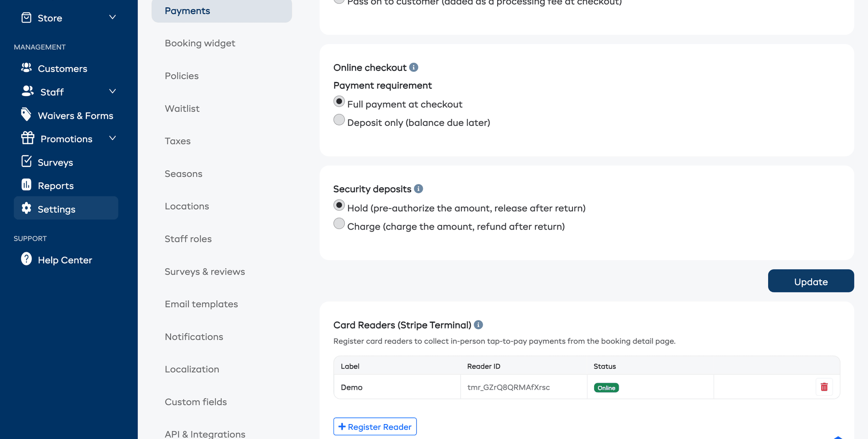
Task: Click the Waivers & Forms tag icon
Action: point(27,115)
